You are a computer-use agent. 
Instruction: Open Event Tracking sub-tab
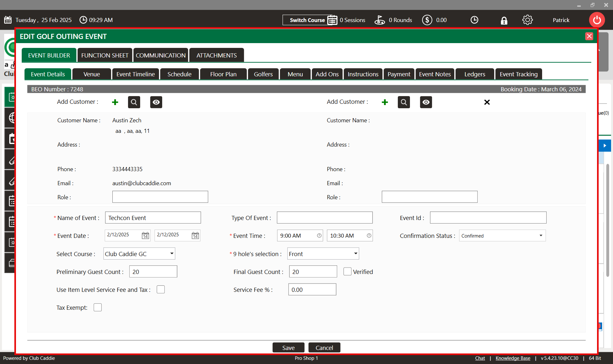click(518, 74)
